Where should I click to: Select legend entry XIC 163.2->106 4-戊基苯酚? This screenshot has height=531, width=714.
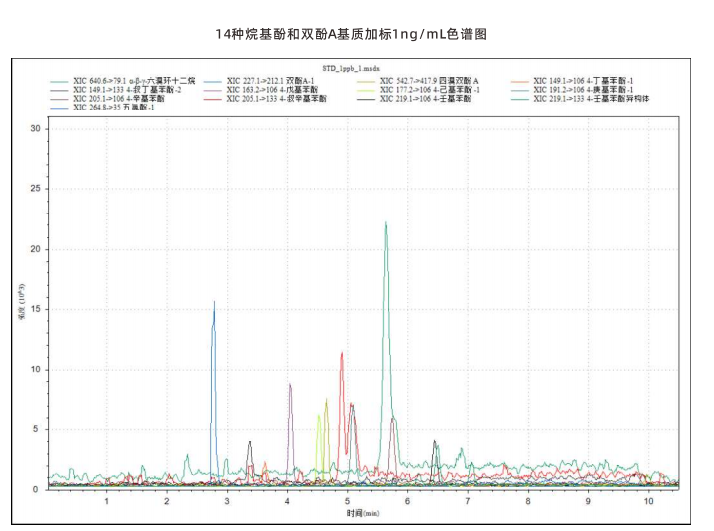pyautogui.click(x=260, y=90)
